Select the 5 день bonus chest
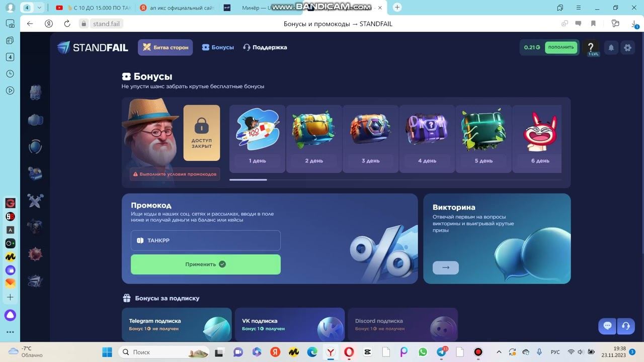This screenshot has width=644, height=362. [483, 138]
